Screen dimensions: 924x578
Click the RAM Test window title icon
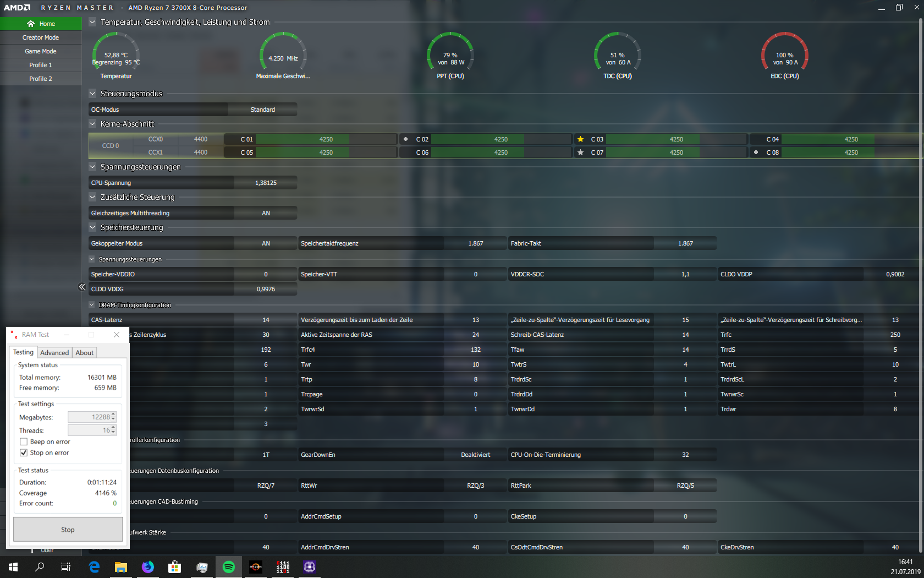point(14,335)
